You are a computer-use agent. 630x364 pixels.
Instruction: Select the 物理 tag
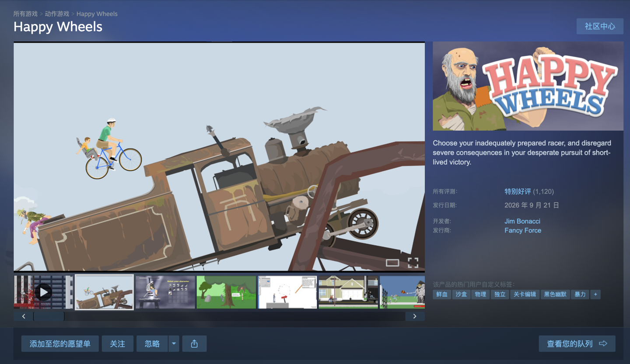480,295
